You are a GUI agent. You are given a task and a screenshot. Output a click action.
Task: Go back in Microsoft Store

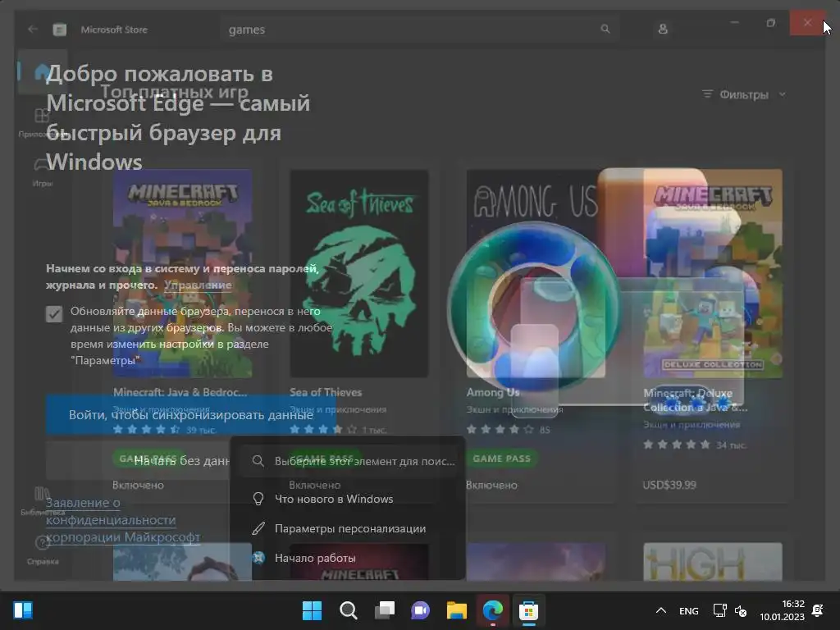coord(33,29)
